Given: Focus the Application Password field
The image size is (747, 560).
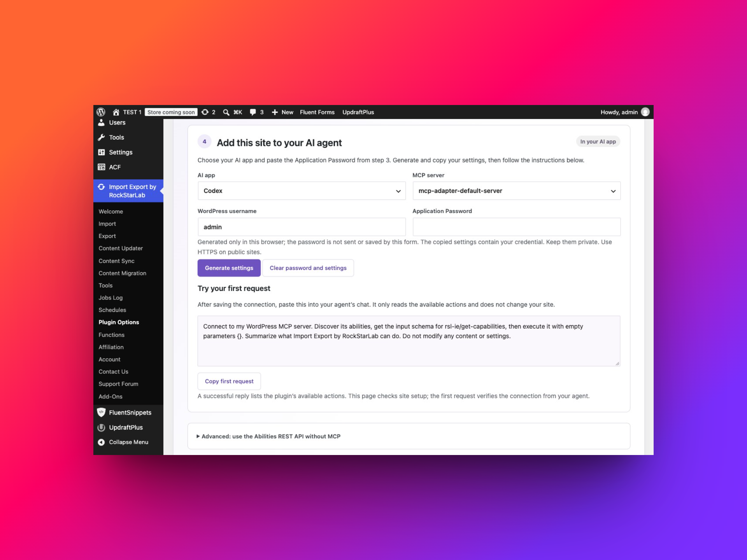Looking at the screenshot, I should (516, 227).
